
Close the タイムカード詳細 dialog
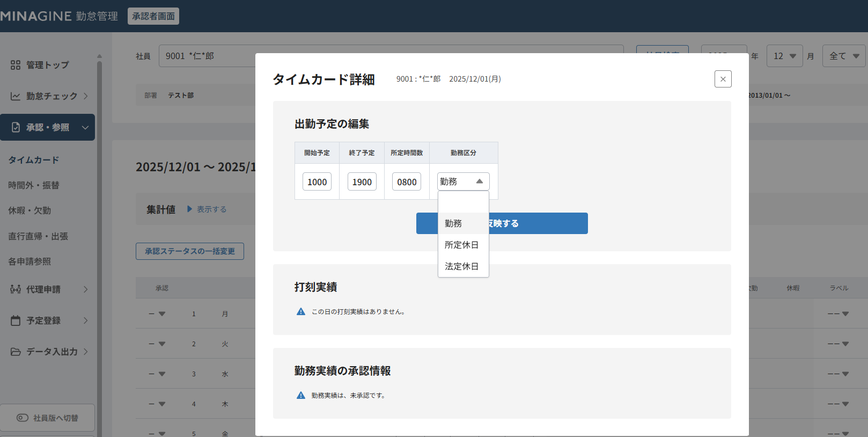(723, 79)
